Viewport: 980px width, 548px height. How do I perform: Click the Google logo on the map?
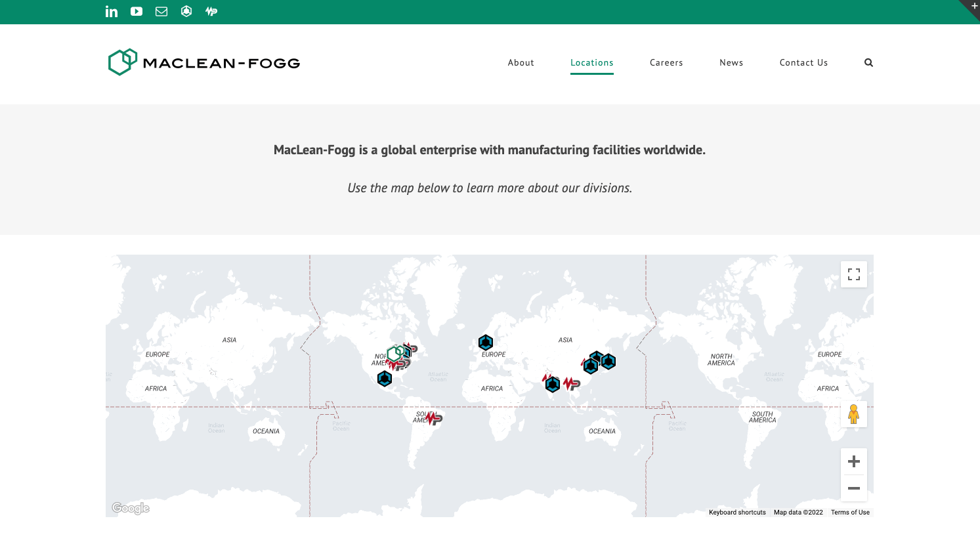pyautogui.click(x=131, y=508)
